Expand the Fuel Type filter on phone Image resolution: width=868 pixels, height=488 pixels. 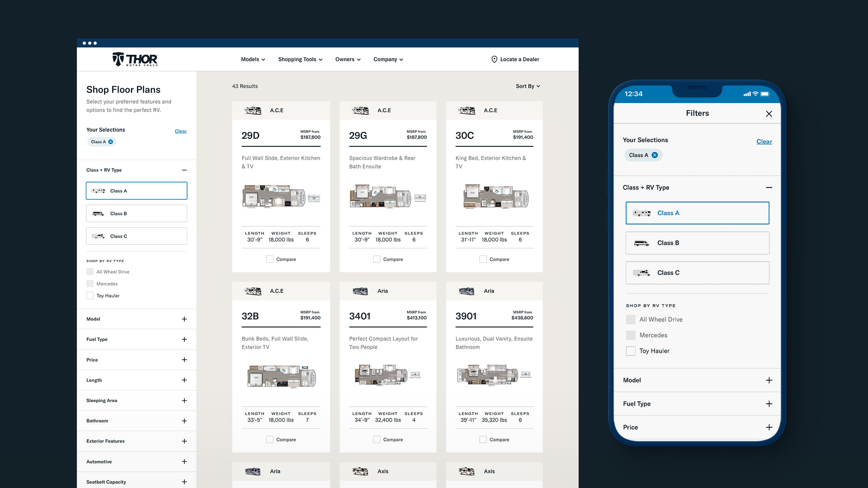pos(769,404)
